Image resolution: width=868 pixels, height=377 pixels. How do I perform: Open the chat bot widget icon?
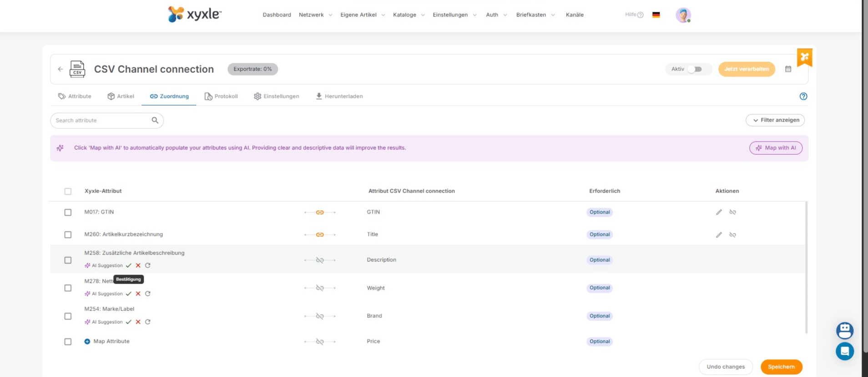pyautogui.click(x=844, y=331)
